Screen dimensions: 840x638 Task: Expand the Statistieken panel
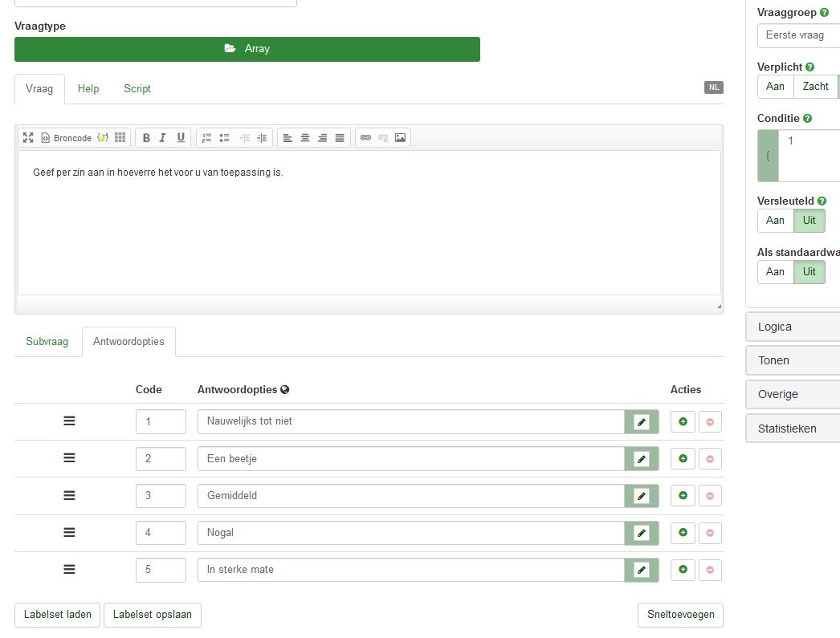[x=793, y=429]
